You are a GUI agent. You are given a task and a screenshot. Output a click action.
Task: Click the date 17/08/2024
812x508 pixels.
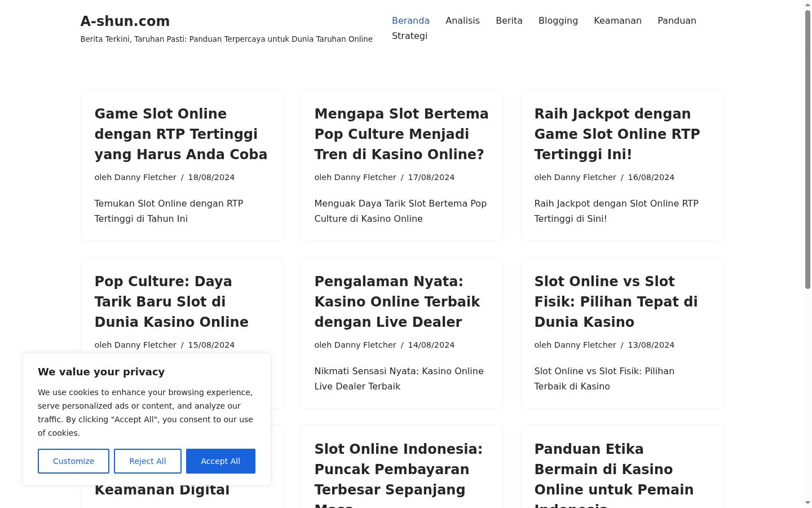(431, 177)
